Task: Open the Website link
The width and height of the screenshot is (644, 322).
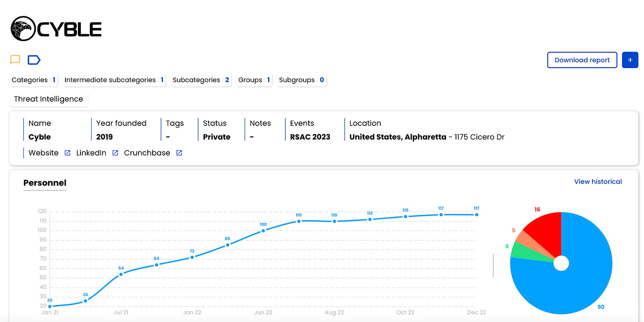Action: 43,153
